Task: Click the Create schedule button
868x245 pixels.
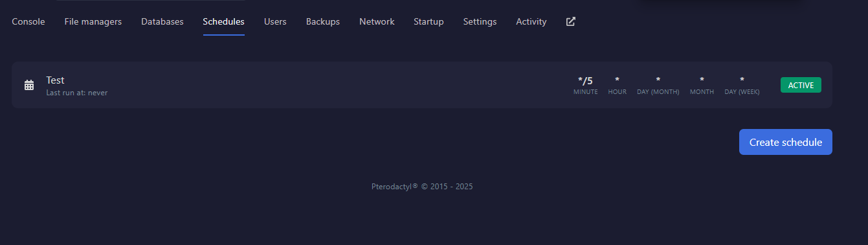Action: tap(786, 142)
